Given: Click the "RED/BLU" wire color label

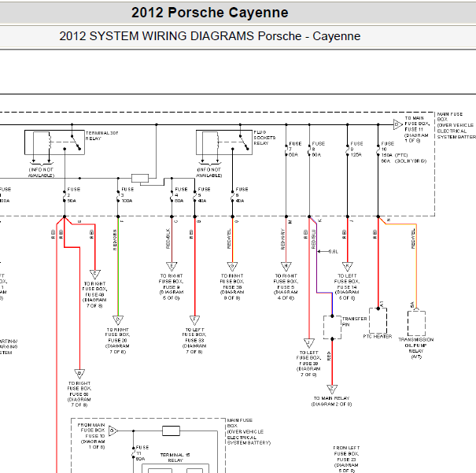Looking at the screenshot, I should pos(314,239).
